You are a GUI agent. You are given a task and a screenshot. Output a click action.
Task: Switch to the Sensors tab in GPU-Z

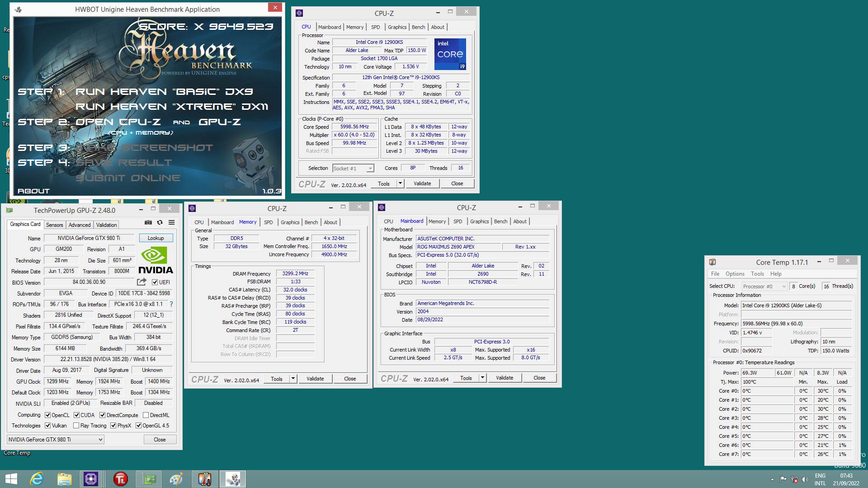54,225
